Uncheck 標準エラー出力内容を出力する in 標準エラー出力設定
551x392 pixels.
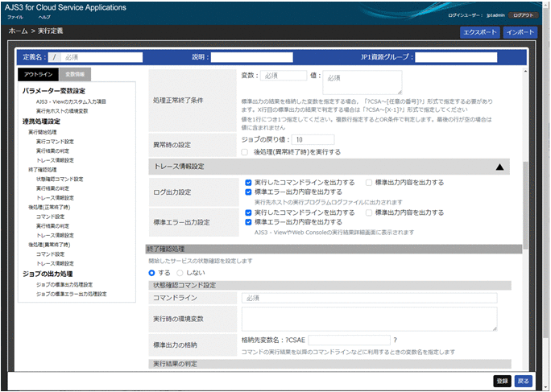(x=249, y=221)
